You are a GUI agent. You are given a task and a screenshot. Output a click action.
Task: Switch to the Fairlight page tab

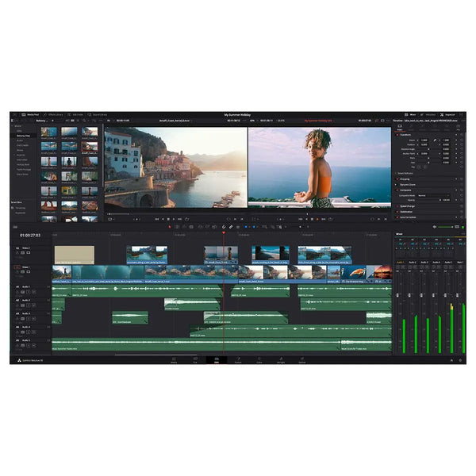(x=281, y=360)
